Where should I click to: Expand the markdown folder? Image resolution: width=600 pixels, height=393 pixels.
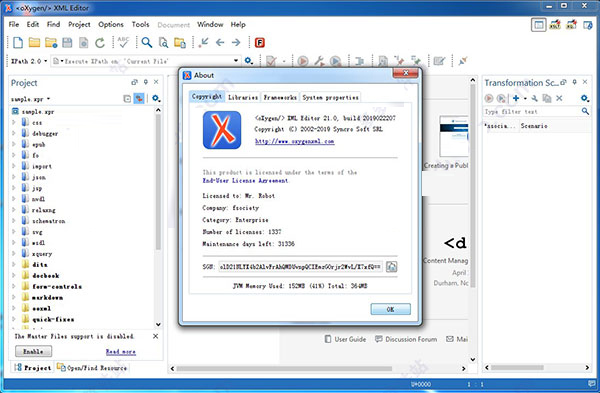[14, 297]
